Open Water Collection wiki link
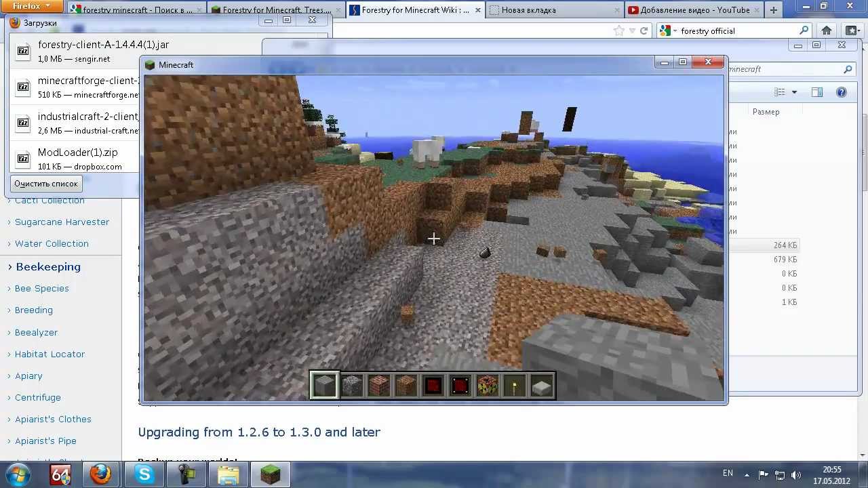The width and height of the screenshot is (868, 488). (x=52, y=243)
